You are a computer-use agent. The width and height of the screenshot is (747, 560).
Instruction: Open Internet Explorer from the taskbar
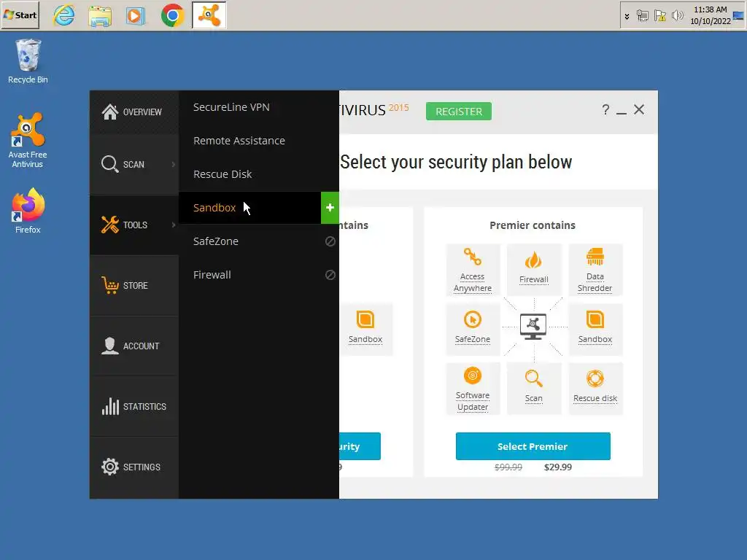[64, 15]
